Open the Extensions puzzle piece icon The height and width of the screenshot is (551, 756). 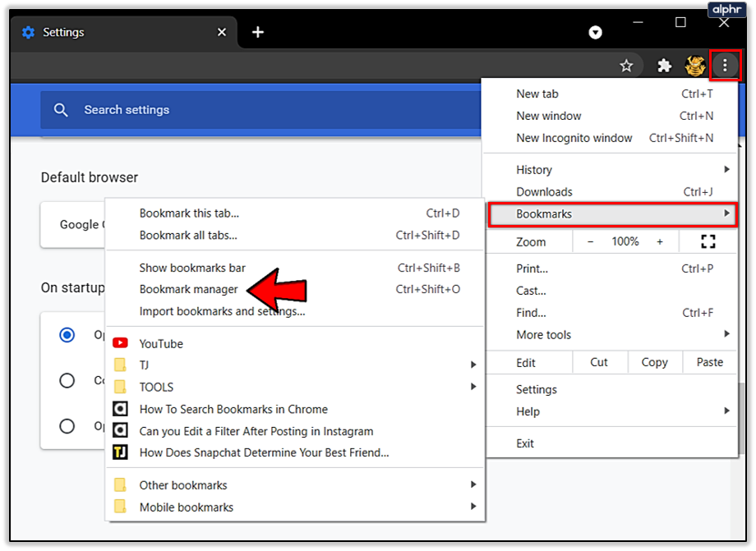tap(665, 66)
